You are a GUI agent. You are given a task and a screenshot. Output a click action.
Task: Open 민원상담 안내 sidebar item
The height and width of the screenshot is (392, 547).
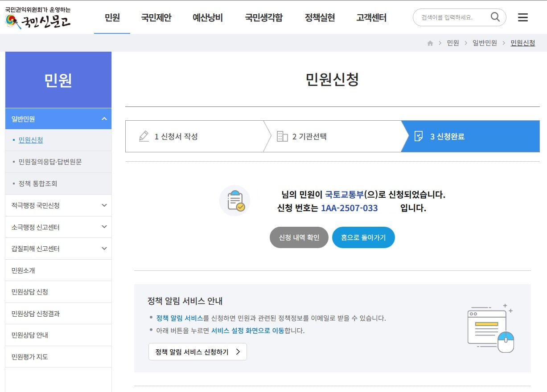click(58, 335)
